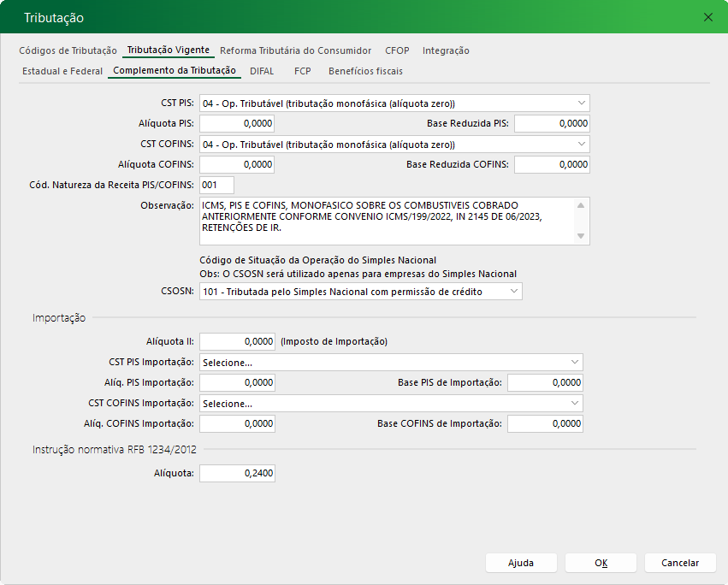This screenshot has height=585, width=728.
Task: Close the Tributação dialog window
Action: coord(707,17)
